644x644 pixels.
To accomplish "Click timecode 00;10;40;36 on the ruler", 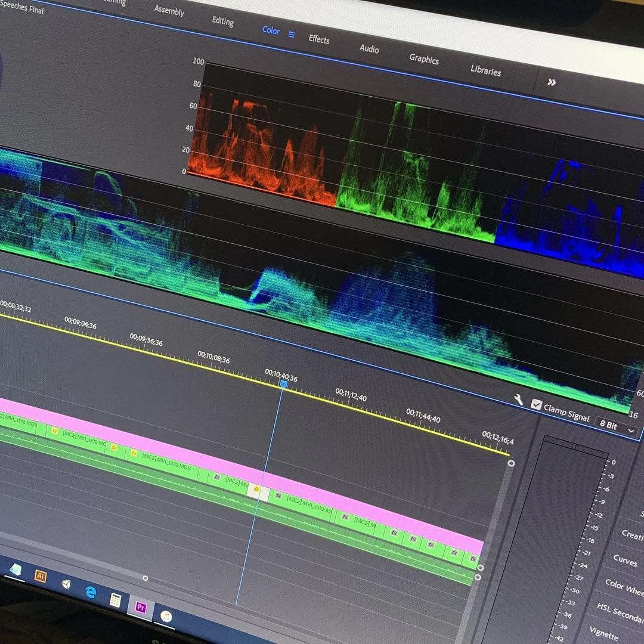I will coord(281,374).
